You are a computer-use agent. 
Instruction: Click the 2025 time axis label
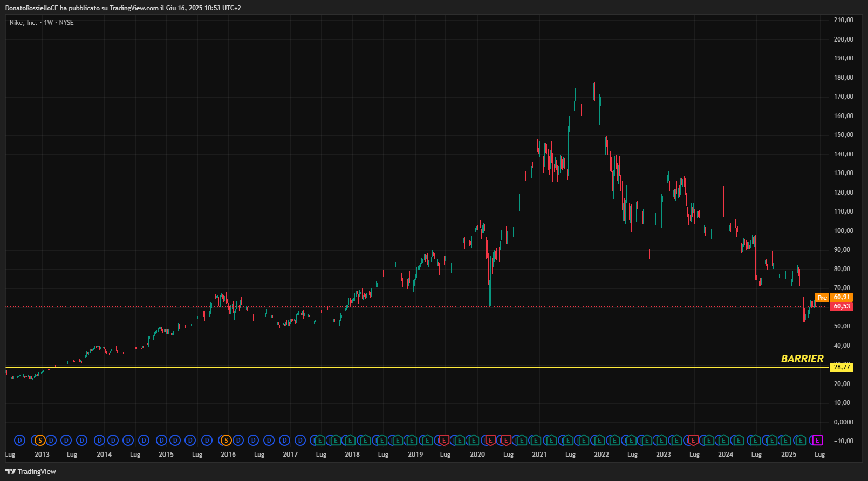click(789, 455)
